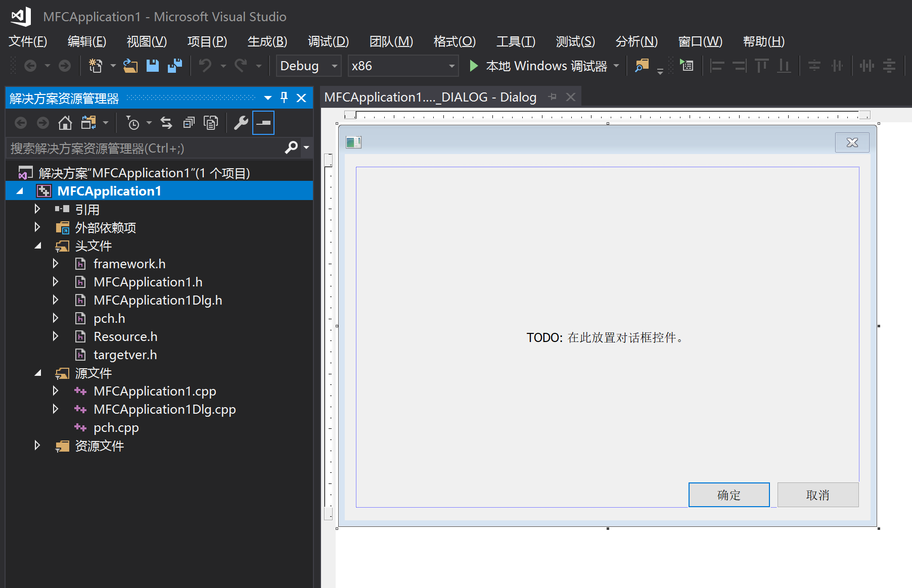Image resolution: width=912 pixels, height=588 pixels.
Task: Open the debugger target dropdown arrow
Action: point(616,66)
